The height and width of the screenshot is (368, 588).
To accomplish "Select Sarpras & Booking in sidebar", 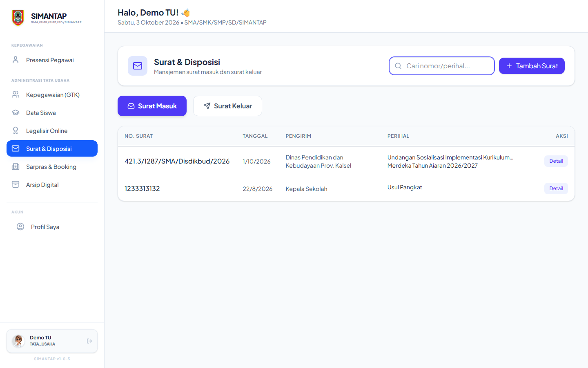I will (x=52, y=167).
